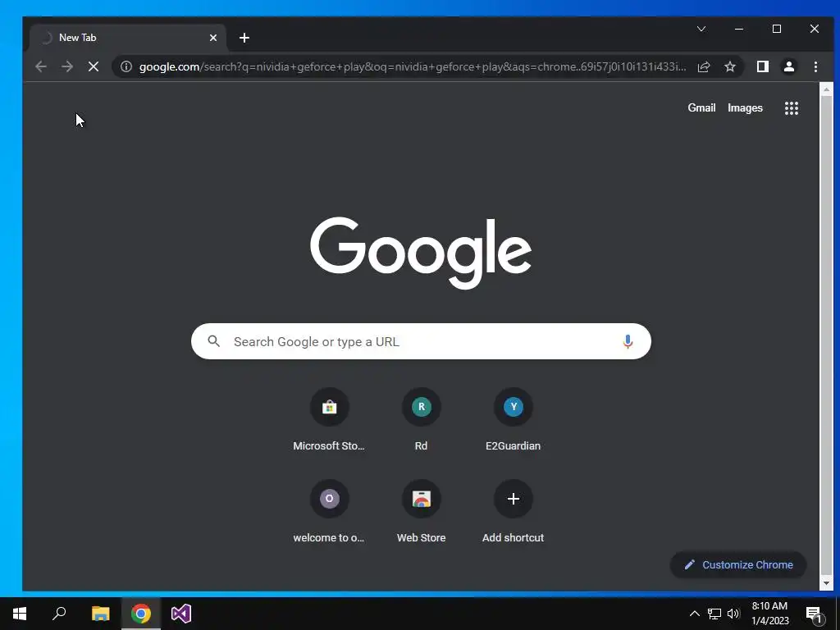Open the Gmail link

coord(701,107)
